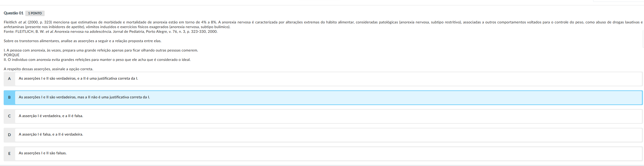The height and width of the screenshot is (166, 644).
Task: Click the vertical scrollbar on the right edge
Action: [643, 39]
